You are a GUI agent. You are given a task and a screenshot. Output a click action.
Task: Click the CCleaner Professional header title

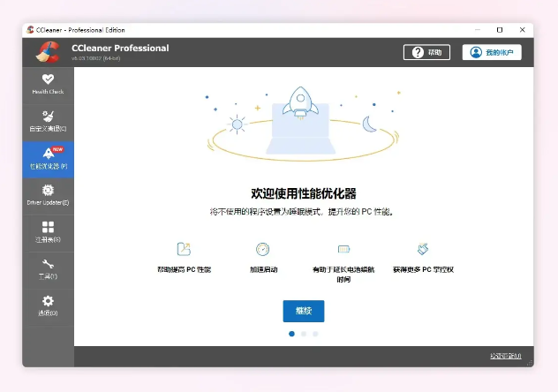tap(120, 48)
